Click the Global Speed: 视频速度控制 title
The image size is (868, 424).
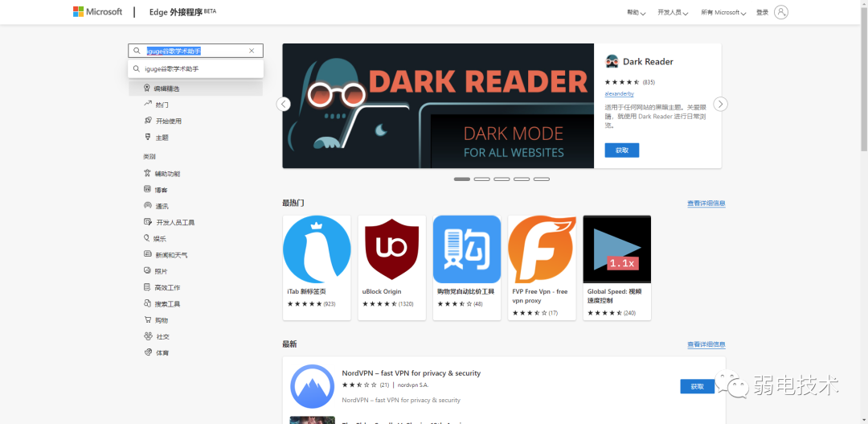615,296
